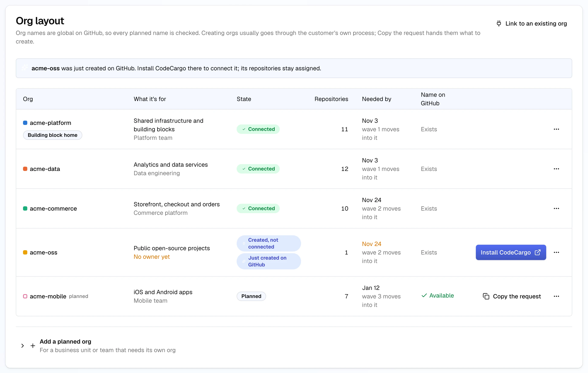The image size is (588, 373).
Task: Click the Just created on GitHub pill
Action: click(269, 261)
